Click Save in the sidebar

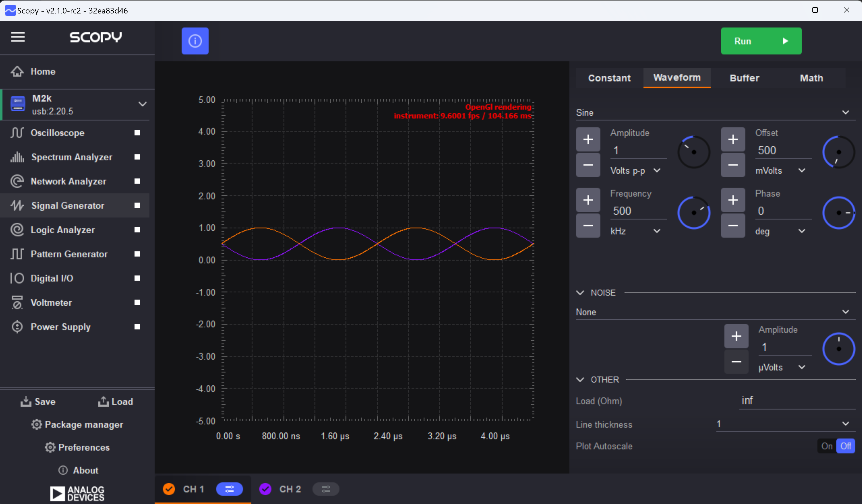point(38,401)
